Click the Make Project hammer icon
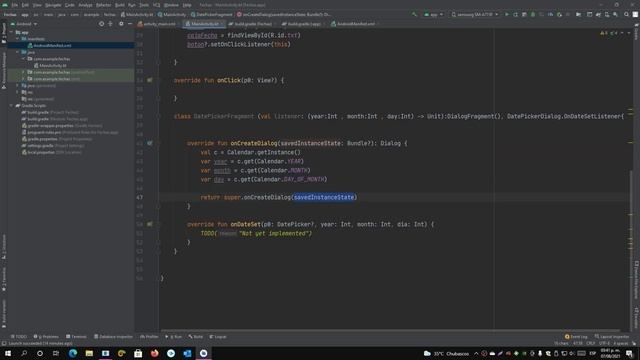This screenshot has width=640, height=360. (414, 14)
